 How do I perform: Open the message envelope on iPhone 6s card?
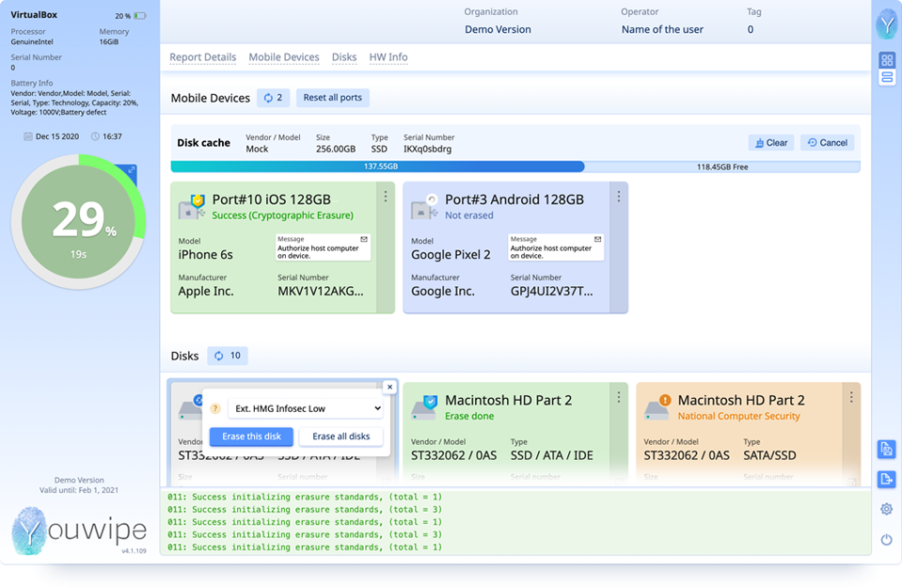[364, 239]
